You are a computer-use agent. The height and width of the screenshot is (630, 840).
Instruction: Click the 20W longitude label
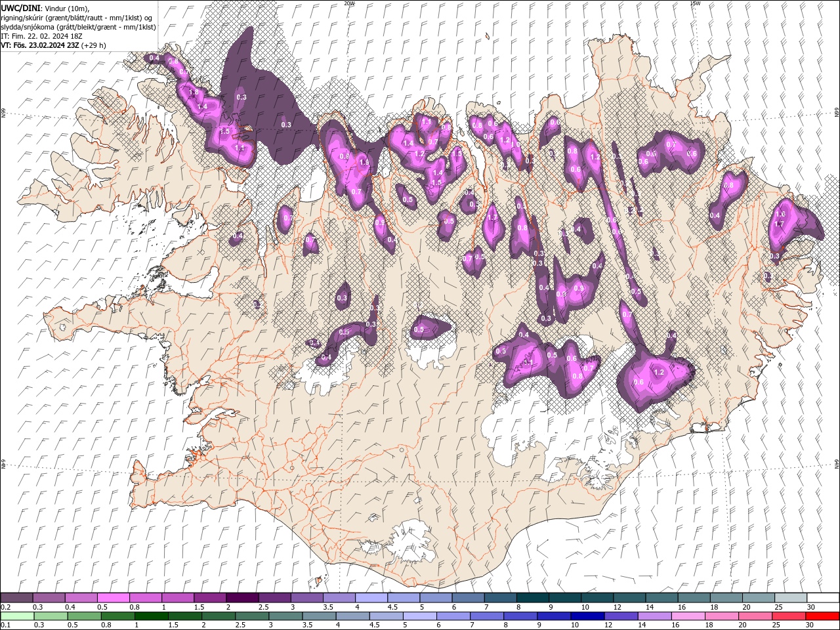349,3
